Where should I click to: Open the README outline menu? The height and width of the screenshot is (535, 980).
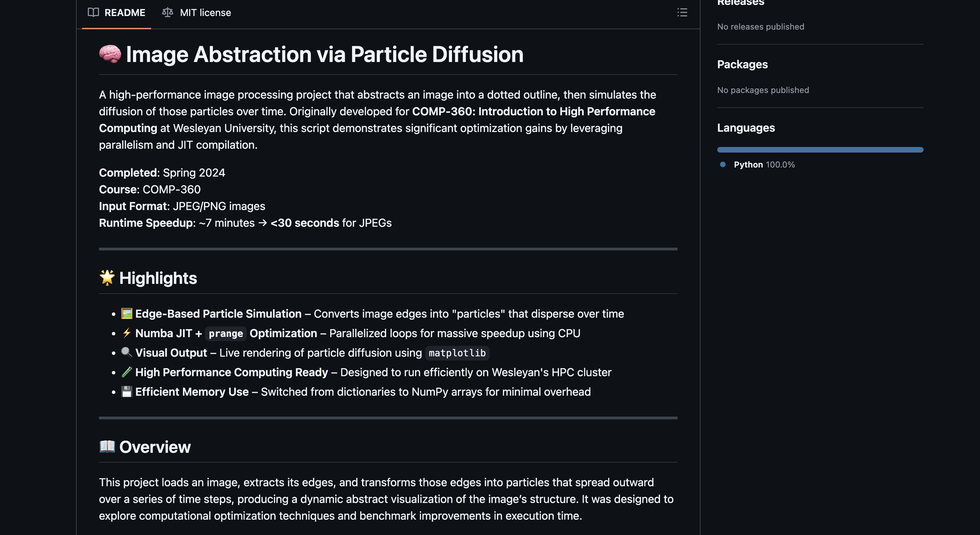click(x=682, y=13)
